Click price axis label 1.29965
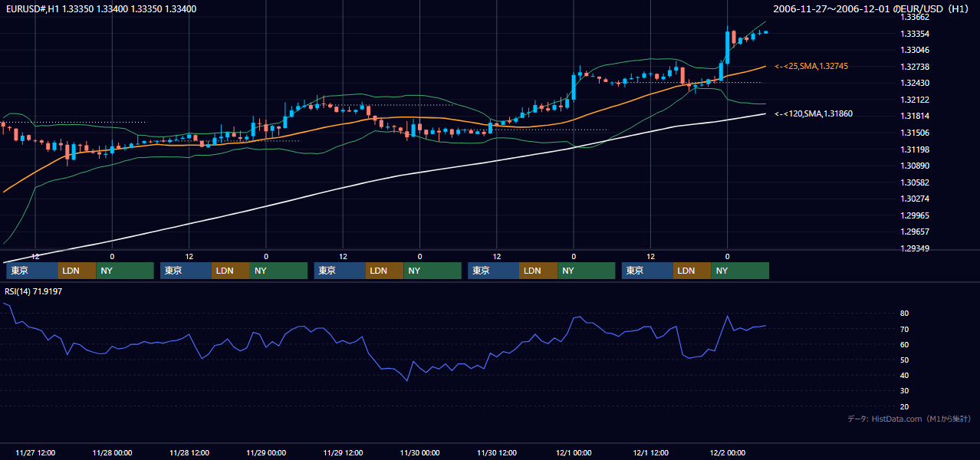The width and height of the screenshot is (980, 460). click(914, 215)
